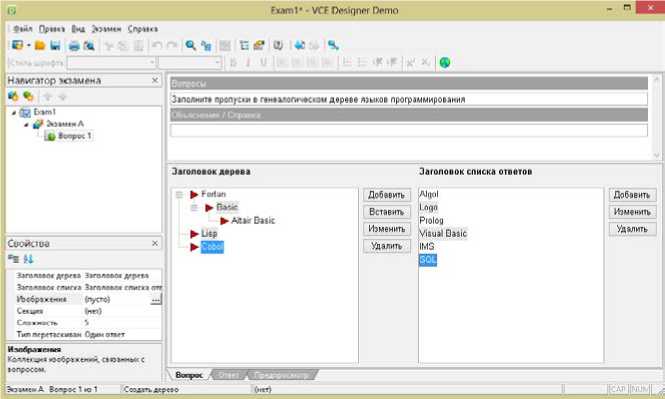Click the second icon in navigator toolbar

pyautogui.click(x=28, y=96)
